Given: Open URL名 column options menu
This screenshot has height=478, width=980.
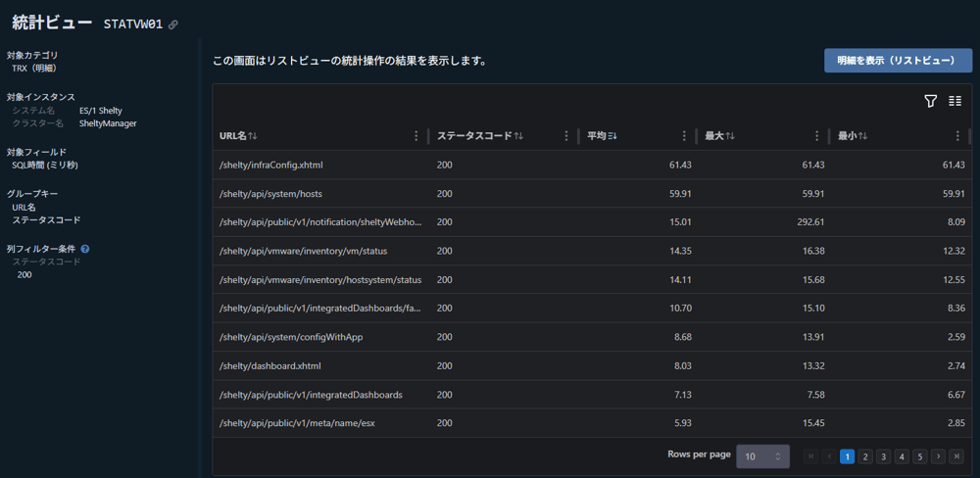Looking at the screenshot, I should [416, 136].
